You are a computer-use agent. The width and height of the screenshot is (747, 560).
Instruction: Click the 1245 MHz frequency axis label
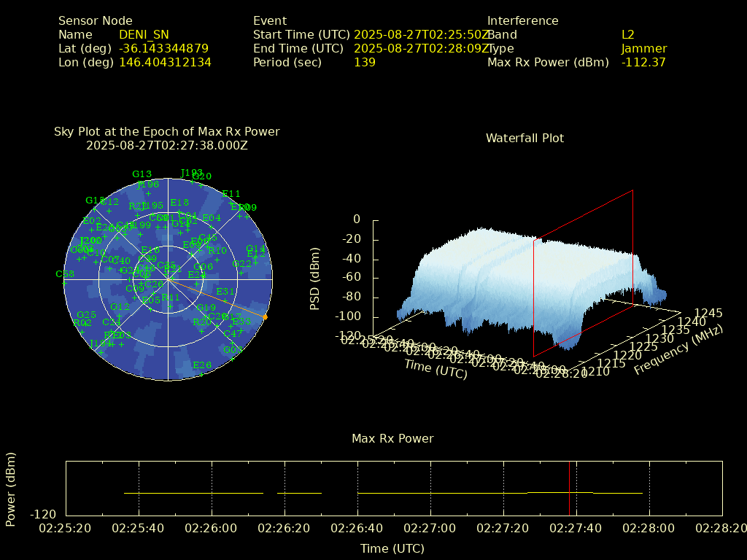(x=708, y=314)
